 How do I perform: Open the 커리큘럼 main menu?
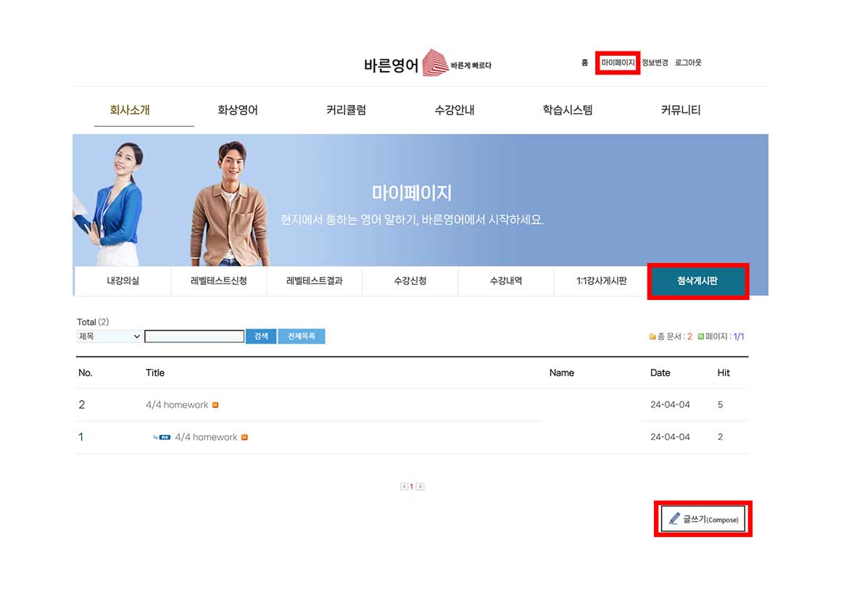[347, 110]
